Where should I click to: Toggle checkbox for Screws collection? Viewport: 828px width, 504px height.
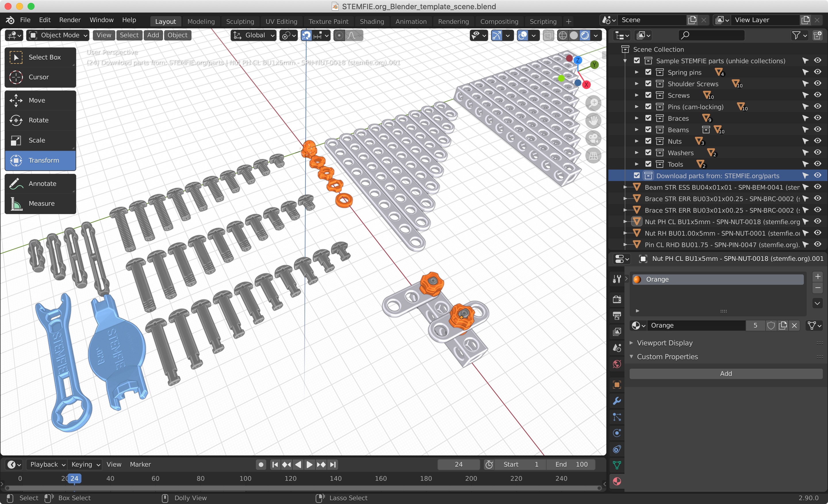point(648,95)
